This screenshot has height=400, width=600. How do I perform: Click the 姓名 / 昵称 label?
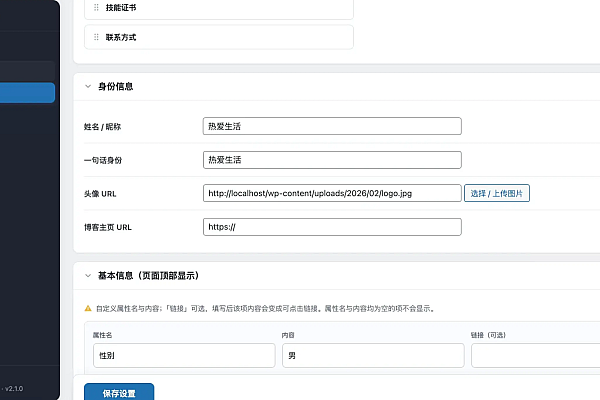click(x=102, y=127)
